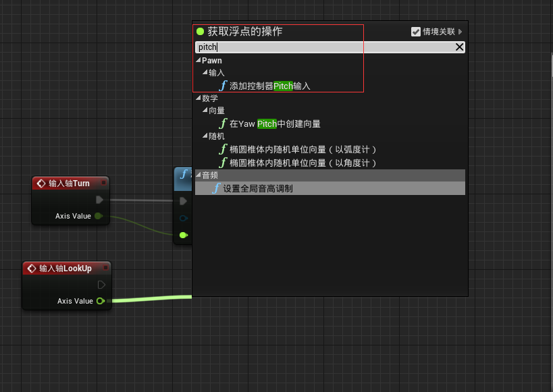Click the Axis Value label on 输入轴LookUp

(75, 301)
